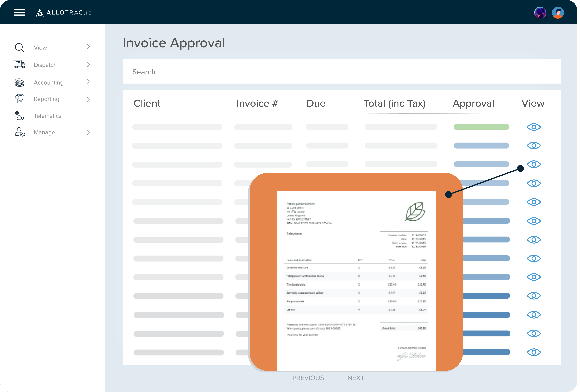Open the View sidebar item
Image resolution: width=580 pixels, height=392 pixels.
click(40, 48)
